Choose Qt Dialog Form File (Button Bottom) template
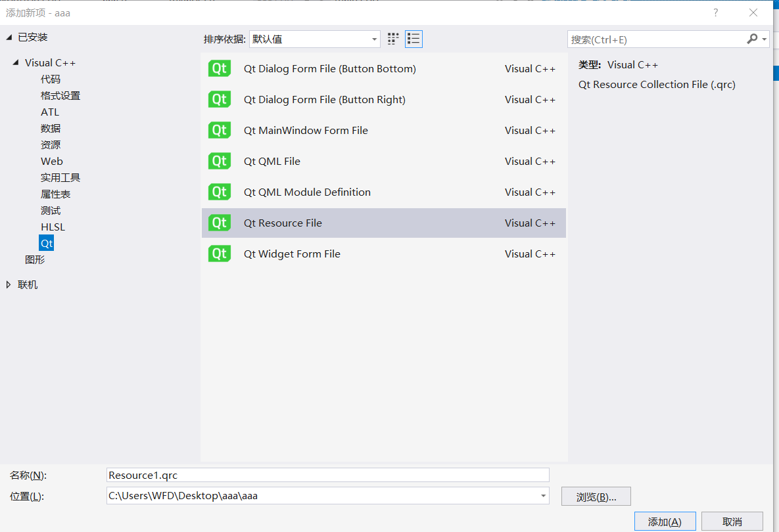The width and height of the screenshot is (779, 532). pyautogui.click(x=383, y=68)
